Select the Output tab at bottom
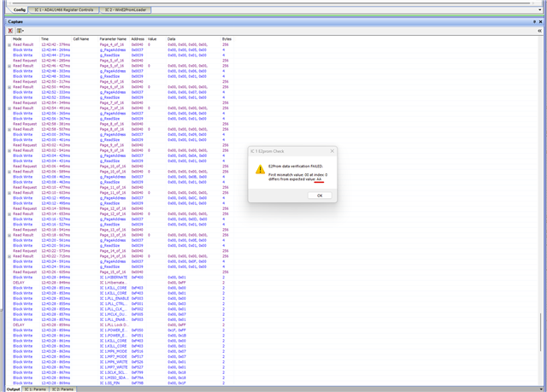The height and width of the screenshot is (392, 547). pyautogui.click(x=14, y=389)
